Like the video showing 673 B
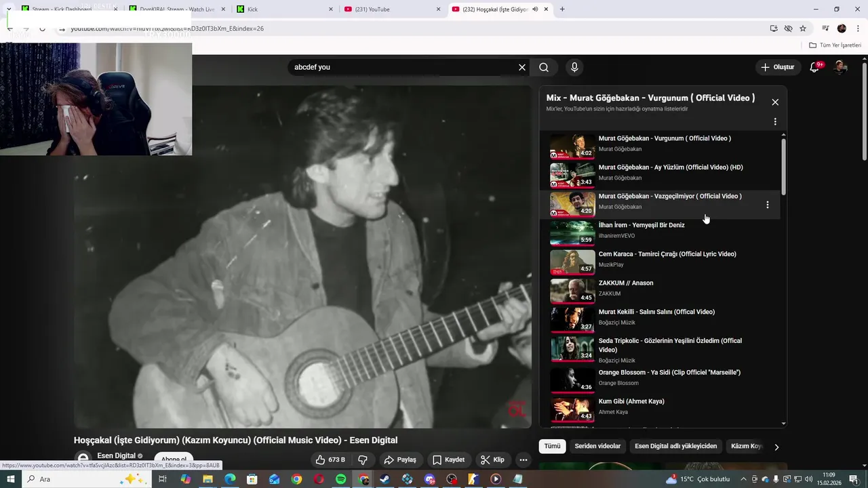 click(330, 460)
